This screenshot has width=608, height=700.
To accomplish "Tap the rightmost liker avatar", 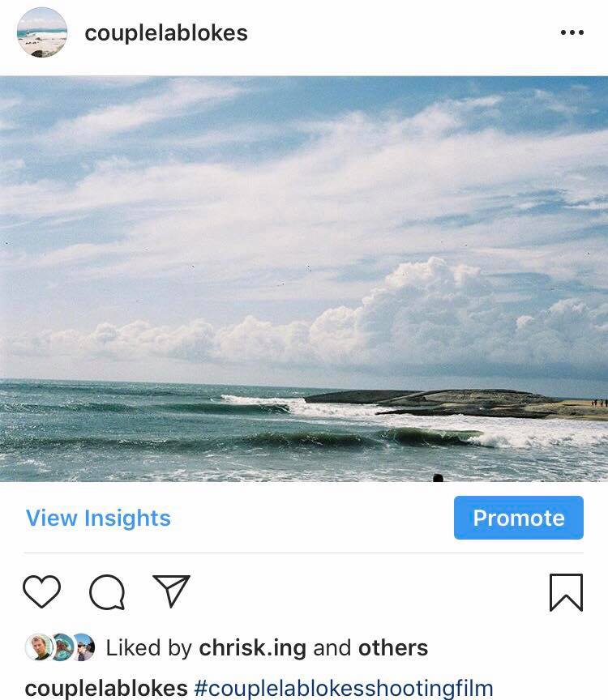I will tap(83, 647).
